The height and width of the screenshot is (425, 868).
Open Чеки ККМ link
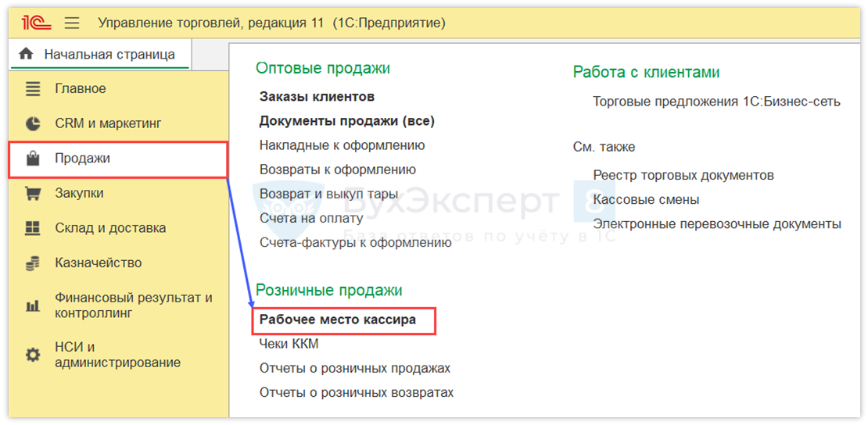[x=289, y=345]
